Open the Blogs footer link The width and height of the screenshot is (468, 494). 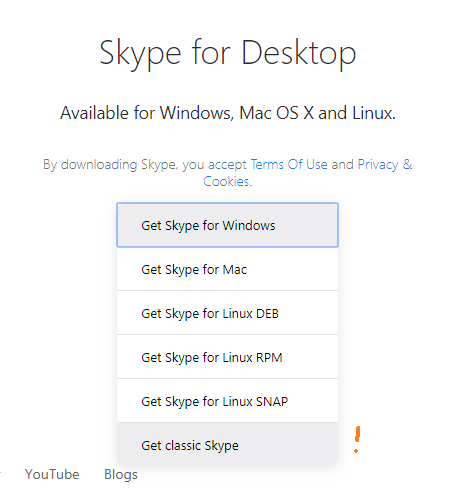121,475
